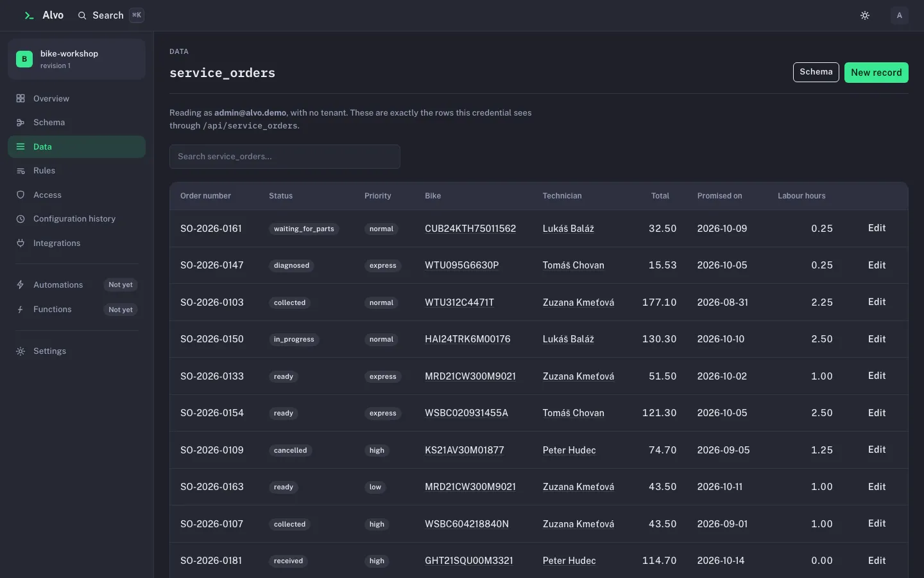
Task: Open Configuration history
Action: (76, 219)
